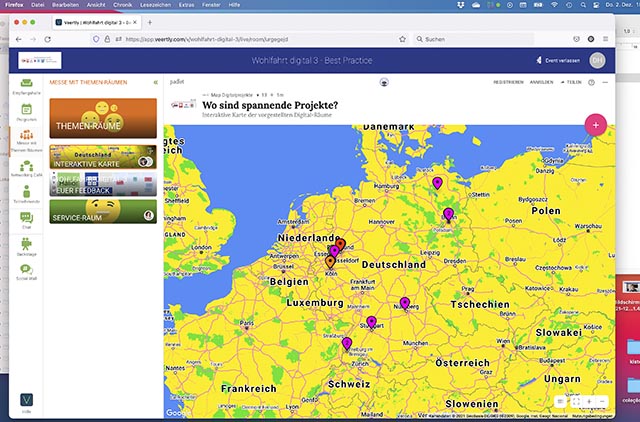The width and height of the screenshot is (640, 422).
Task: Click the Veertly logo at sidebar bottom
Action: pyautogui.click(x=27, y=400)
